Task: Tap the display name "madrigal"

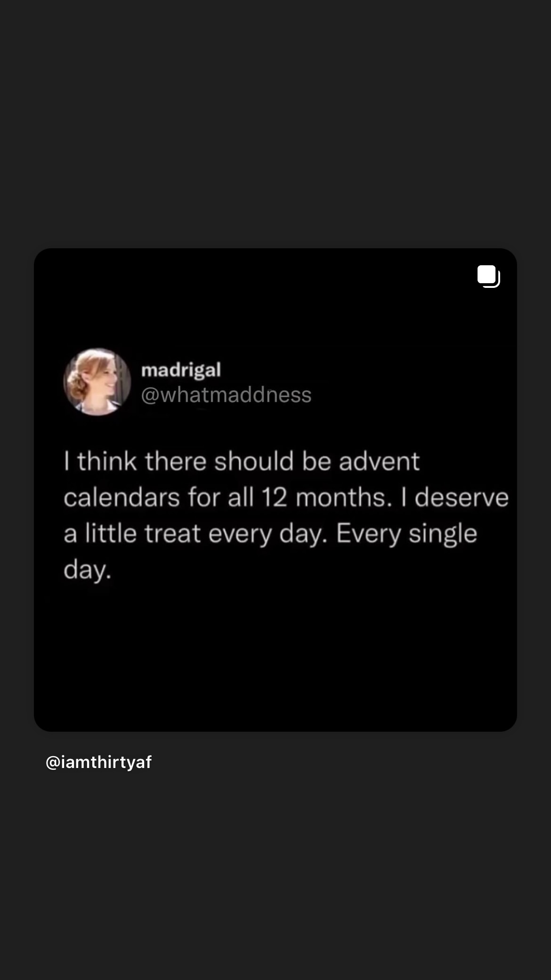Action: pyautogui.click(x=181, y=370)
